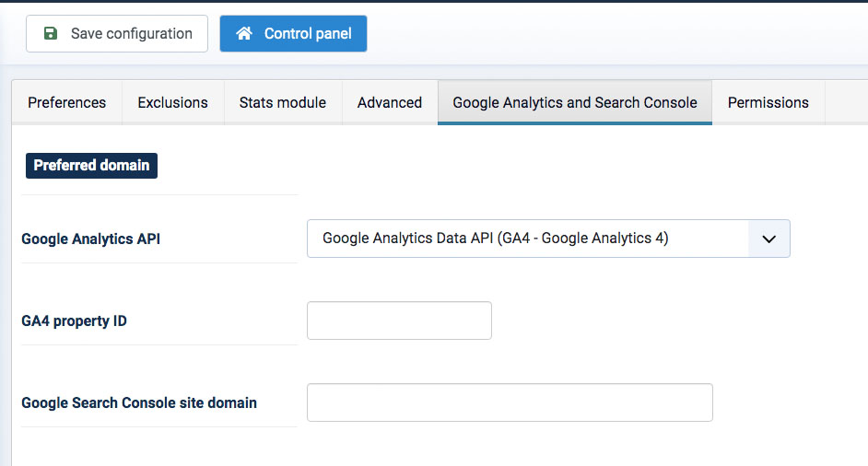Click the Google Search Console site domain input
This screenshot has width=868, height=466.
pos(509,402)
